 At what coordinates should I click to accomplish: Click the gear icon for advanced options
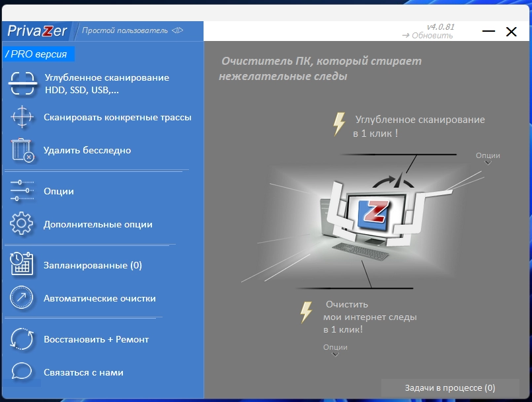pos(21,223)
